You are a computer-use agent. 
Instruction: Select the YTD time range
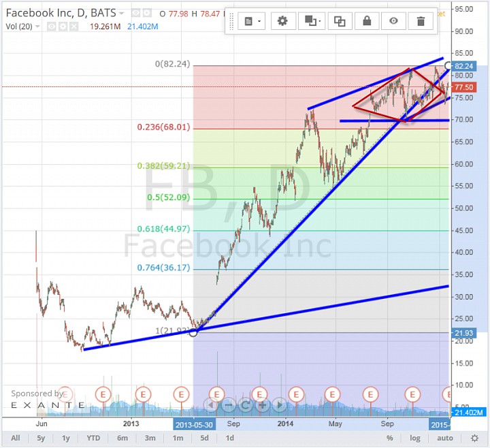[x=93, y=438]
